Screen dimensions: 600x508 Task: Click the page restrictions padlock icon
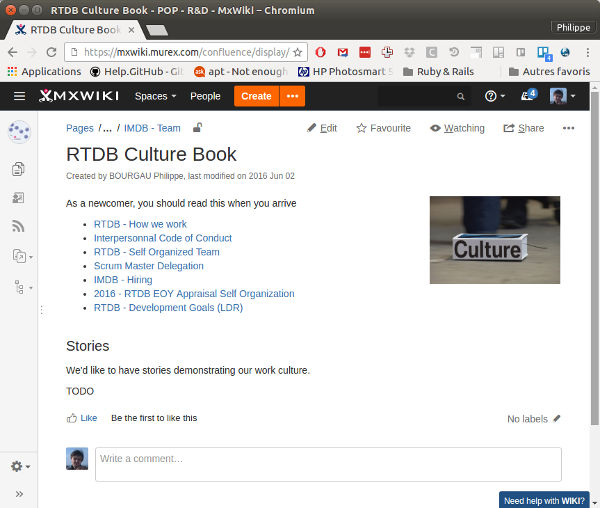[197, 127]
